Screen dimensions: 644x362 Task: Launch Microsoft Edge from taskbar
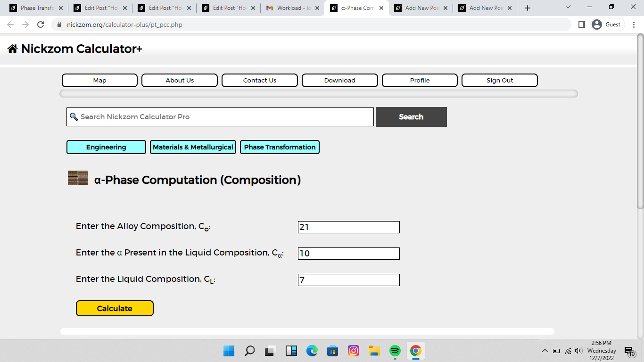(x=312, y=351)
